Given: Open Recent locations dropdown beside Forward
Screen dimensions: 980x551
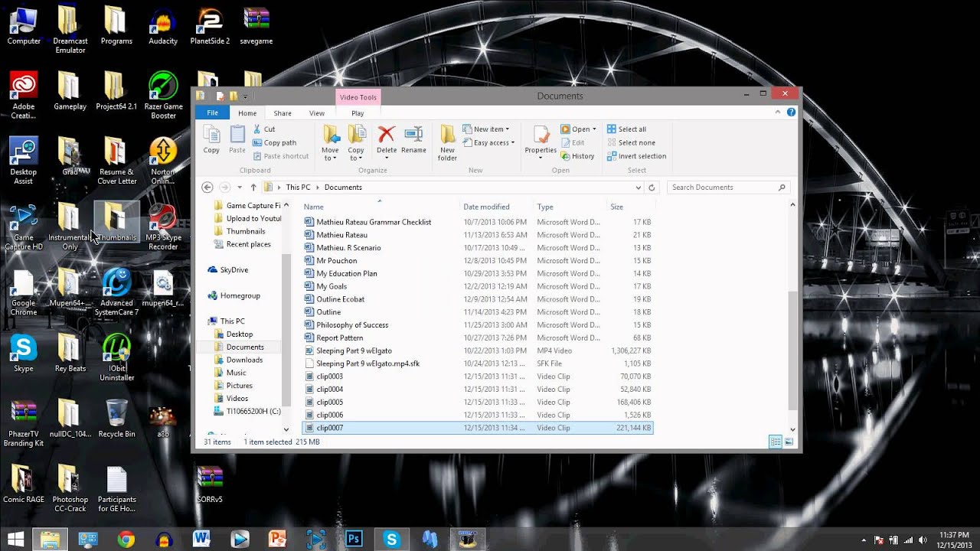Looking at the screenshot, I should (x=240, y=187).
